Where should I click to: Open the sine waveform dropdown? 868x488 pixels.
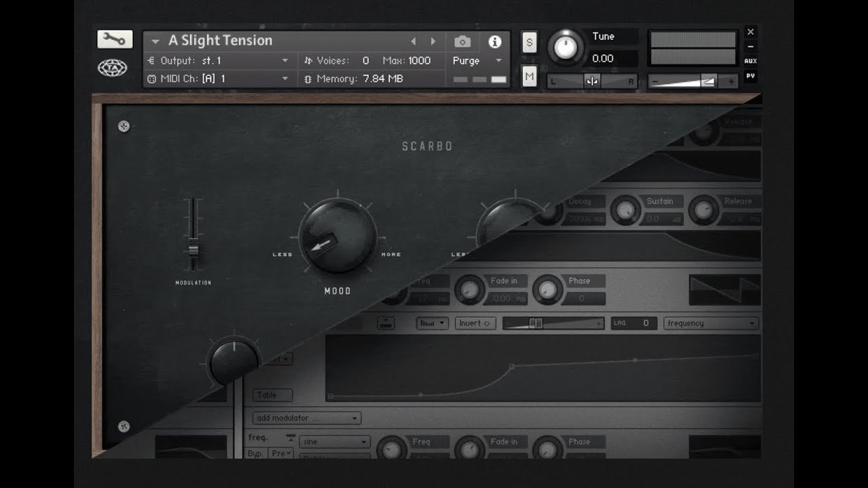coord(335,442)
